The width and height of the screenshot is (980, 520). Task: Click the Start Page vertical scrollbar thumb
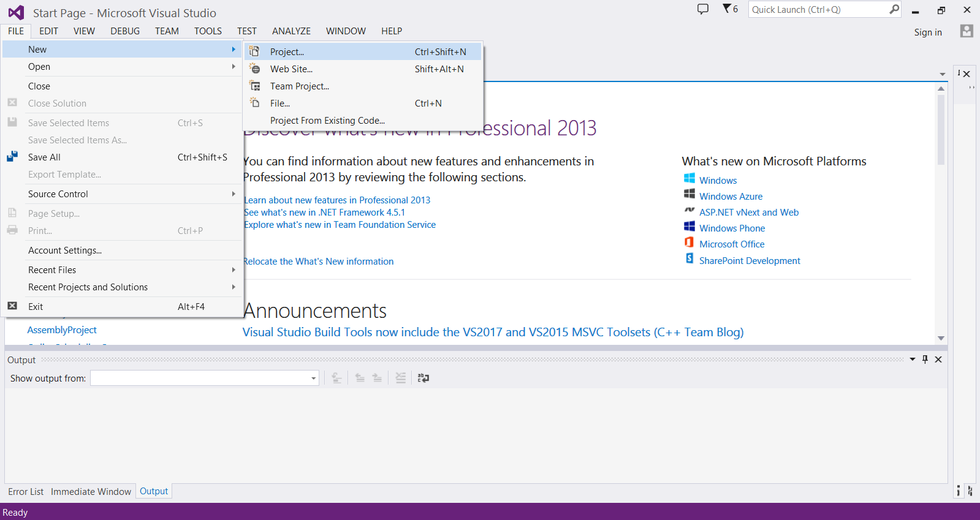[941, 130]
